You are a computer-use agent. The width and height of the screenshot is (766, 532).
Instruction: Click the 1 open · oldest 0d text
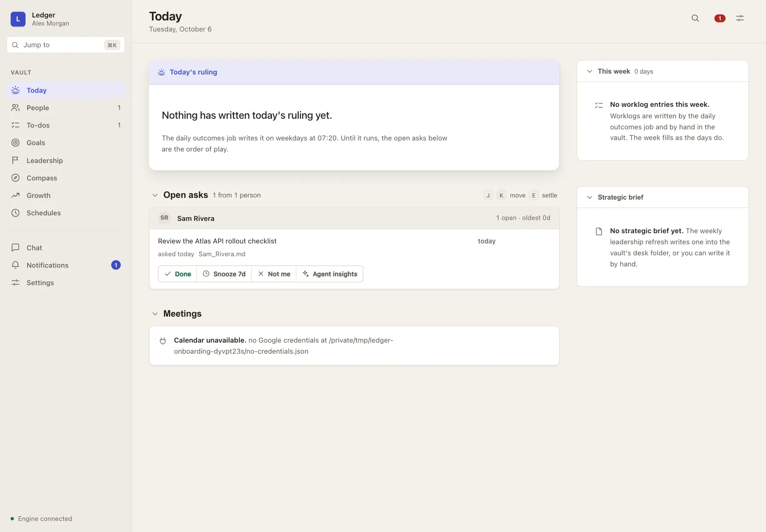point(523,218)
